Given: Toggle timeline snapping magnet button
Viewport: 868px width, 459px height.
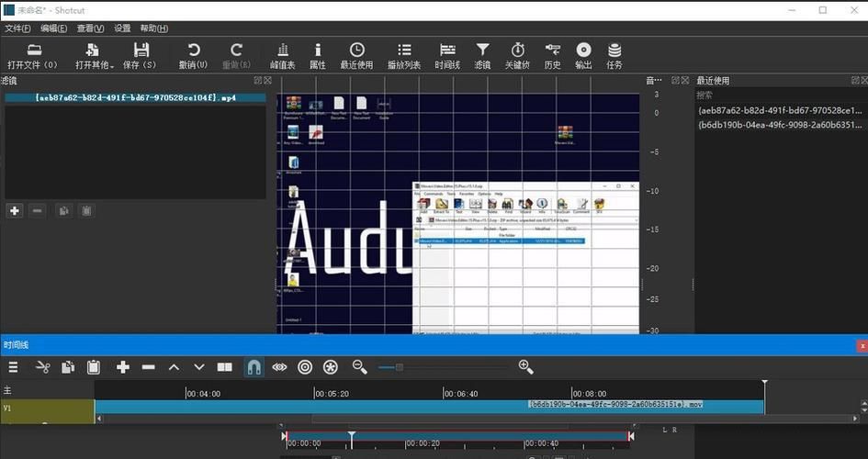Looking at the screenshot, I should (254, 367).
